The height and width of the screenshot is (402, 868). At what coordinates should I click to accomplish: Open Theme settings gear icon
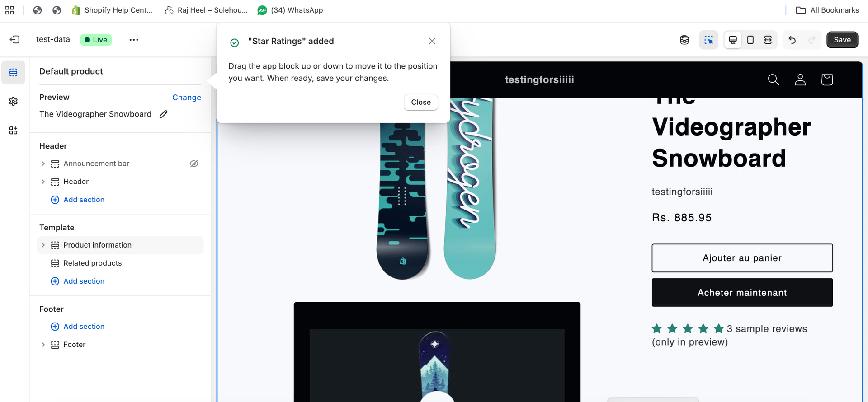(x=13, y=101)
